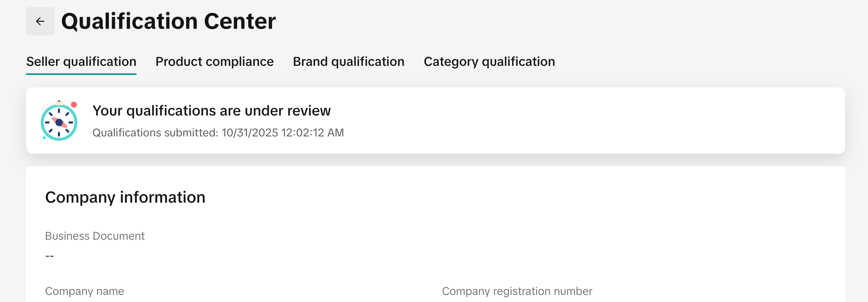
Task: Go to the Category qualification tab
Action: [489, 62]
